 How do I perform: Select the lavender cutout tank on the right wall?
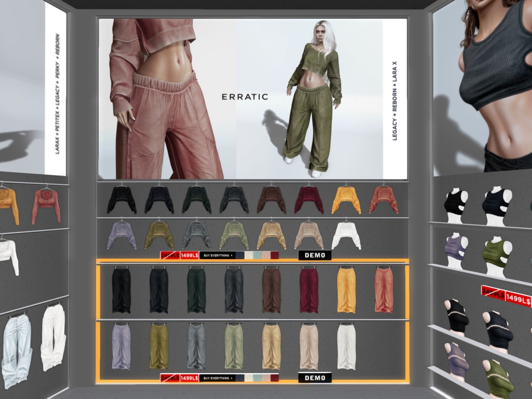457,250
